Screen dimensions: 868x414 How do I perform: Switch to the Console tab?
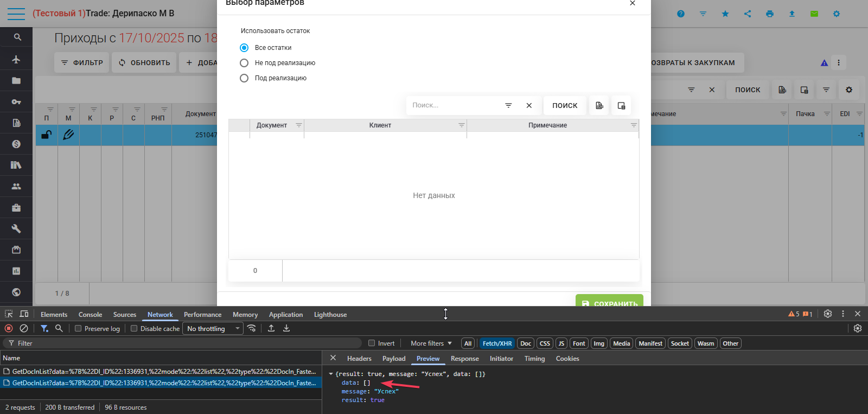pos(90,314)
